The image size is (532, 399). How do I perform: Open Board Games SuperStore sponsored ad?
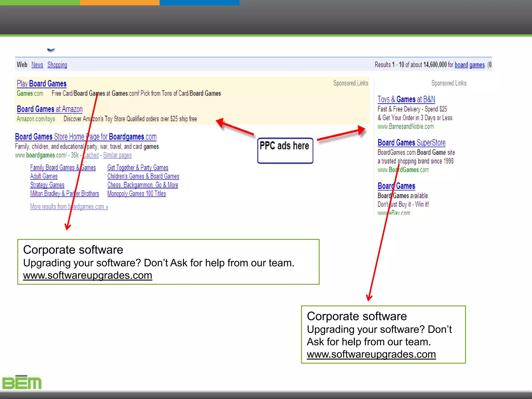pyautogui.click(x=411, y=143)
